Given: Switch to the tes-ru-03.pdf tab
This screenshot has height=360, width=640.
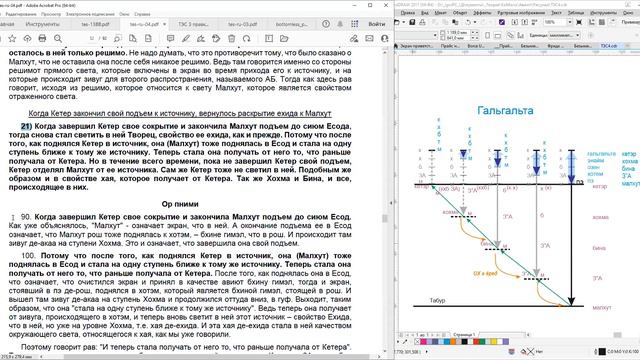Looking at the screenshot, I should point(242,24).
